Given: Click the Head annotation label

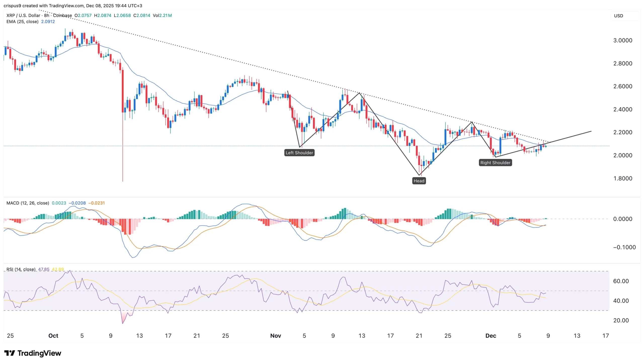Looking at the screenshot, I should coord(419,181).
